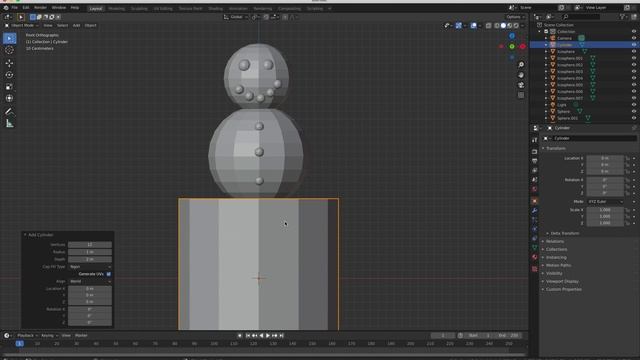This screenshot has width=640, height=360.
Task: Open the Modifiers wrench tab icon
Action: (x=535, y=211)
